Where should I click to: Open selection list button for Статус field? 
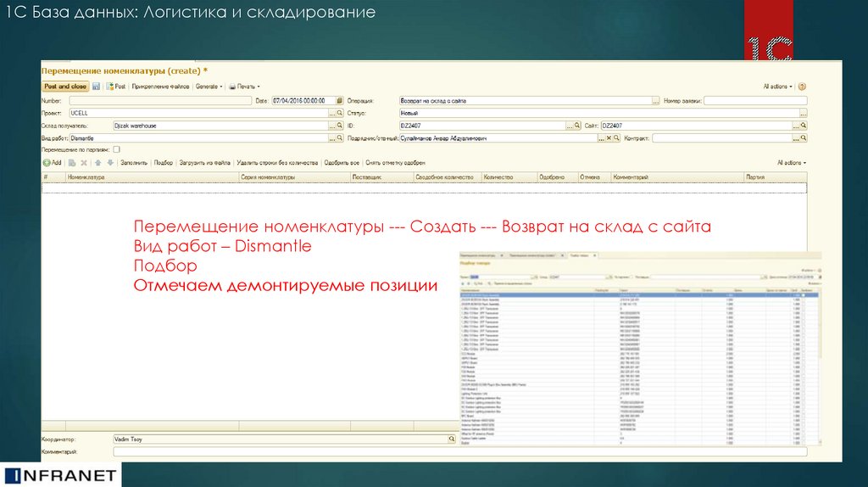point(804,113)
